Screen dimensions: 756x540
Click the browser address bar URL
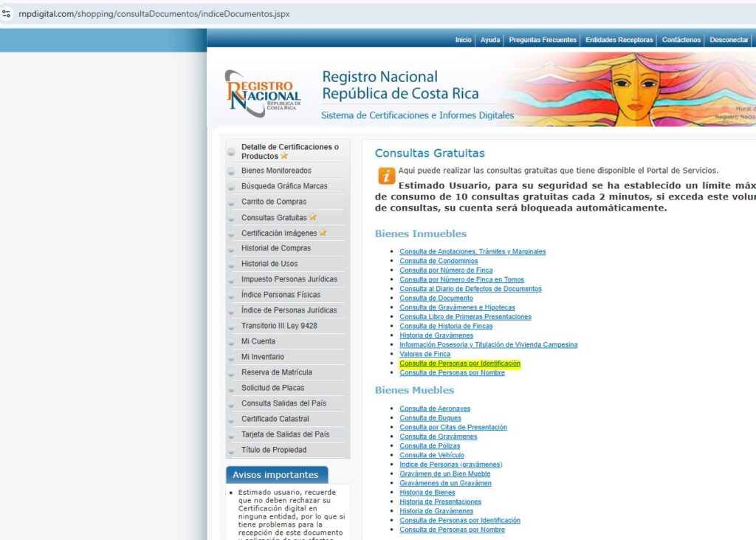pos(154,14)
